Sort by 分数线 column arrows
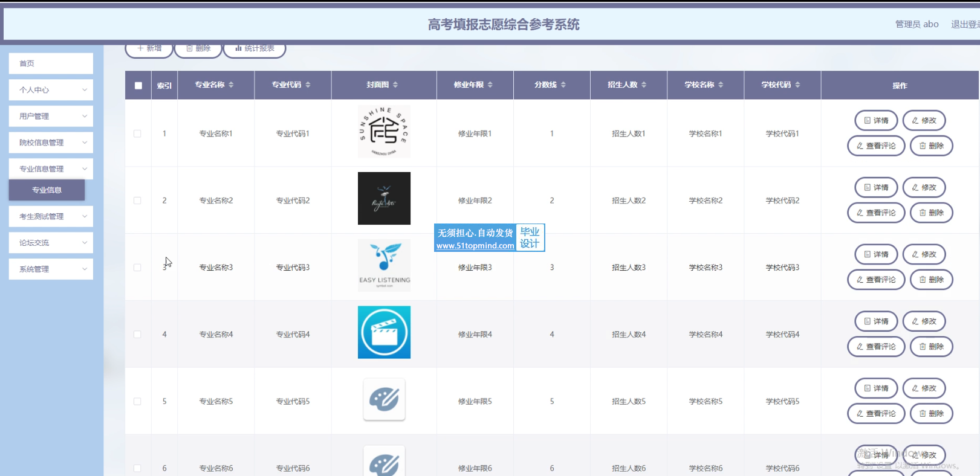The width and height of the screenshot is (980, 476). [563, 85]
